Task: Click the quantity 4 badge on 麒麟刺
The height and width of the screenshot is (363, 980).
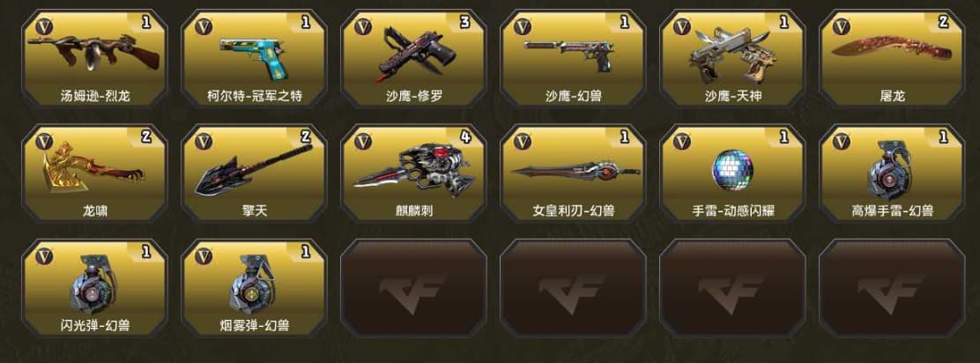Action: [x=464, y=137]
